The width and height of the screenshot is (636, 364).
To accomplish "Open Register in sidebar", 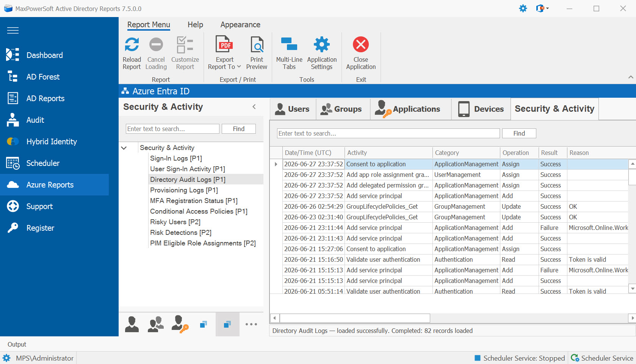I will click(54, 228).
